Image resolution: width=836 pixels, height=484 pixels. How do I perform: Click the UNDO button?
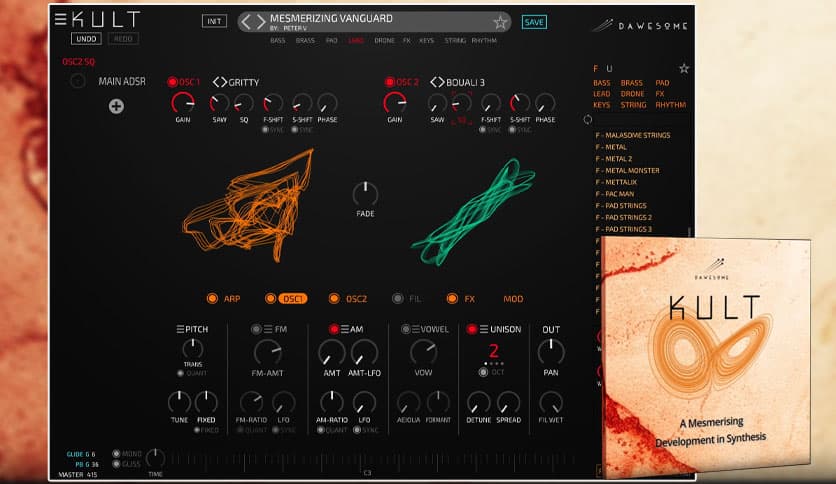pos(86,38)
